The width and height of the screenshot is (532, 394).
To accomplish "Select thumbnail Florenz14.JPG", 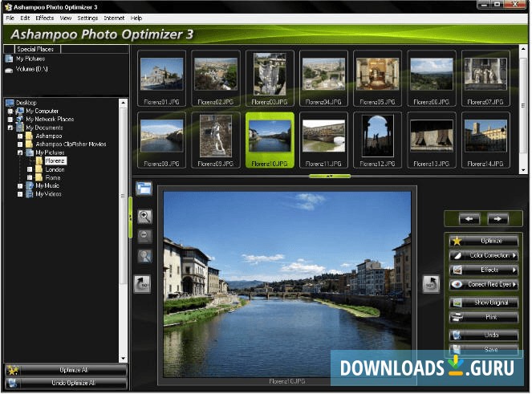I will pyautogui.click(x=485, y=140).
